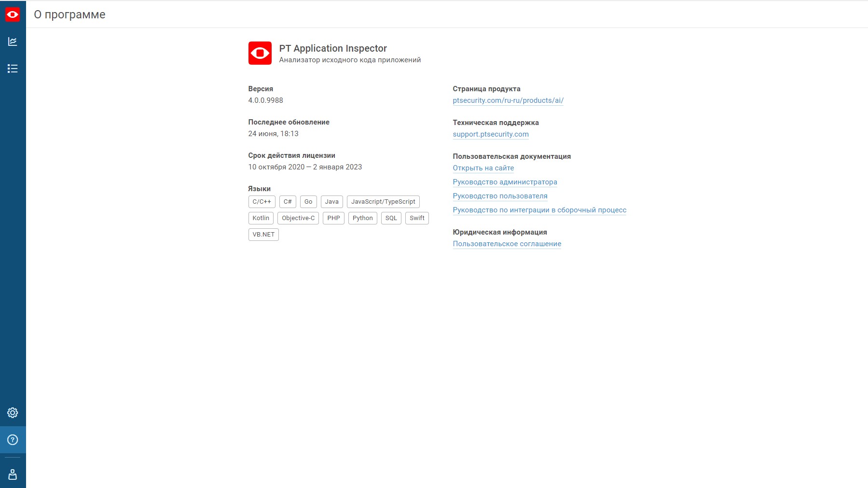
Task: Click the C/C++ language tag
Action: (262, 202)
